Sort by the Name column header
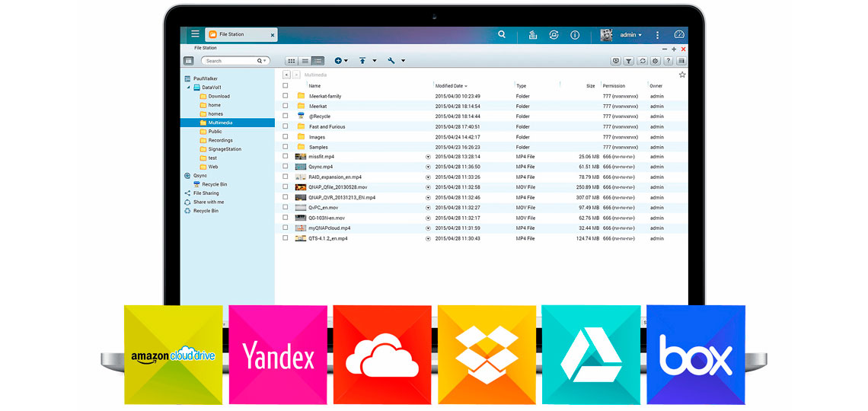Screen dimensions: 868x411 pyautogui.click(x=314, y=86)
